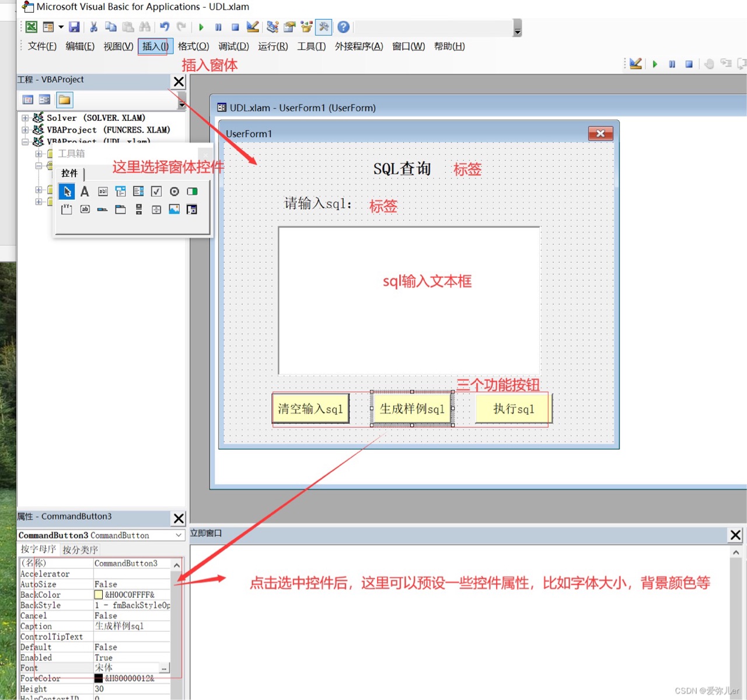The height and width of the screenshot is (700, 747).
Task: Open Properties Window via toolbar icon
Action: [x=289, y=27]
